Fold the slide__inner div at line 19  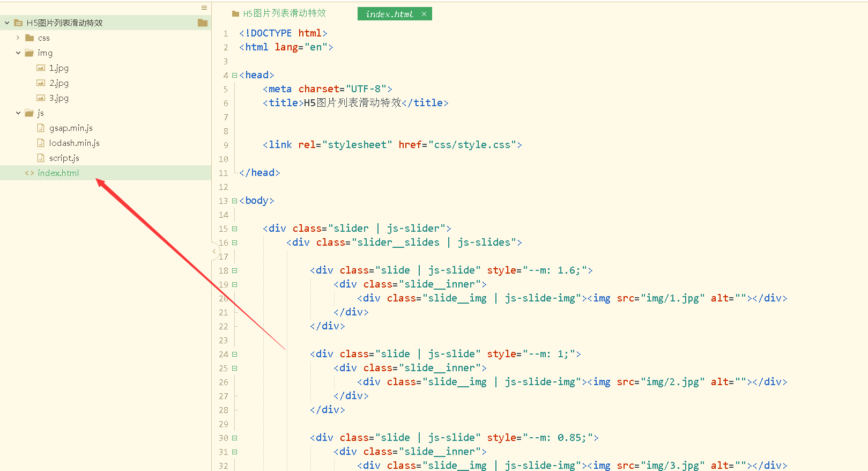pyautogui.click(x=234, y=284)
